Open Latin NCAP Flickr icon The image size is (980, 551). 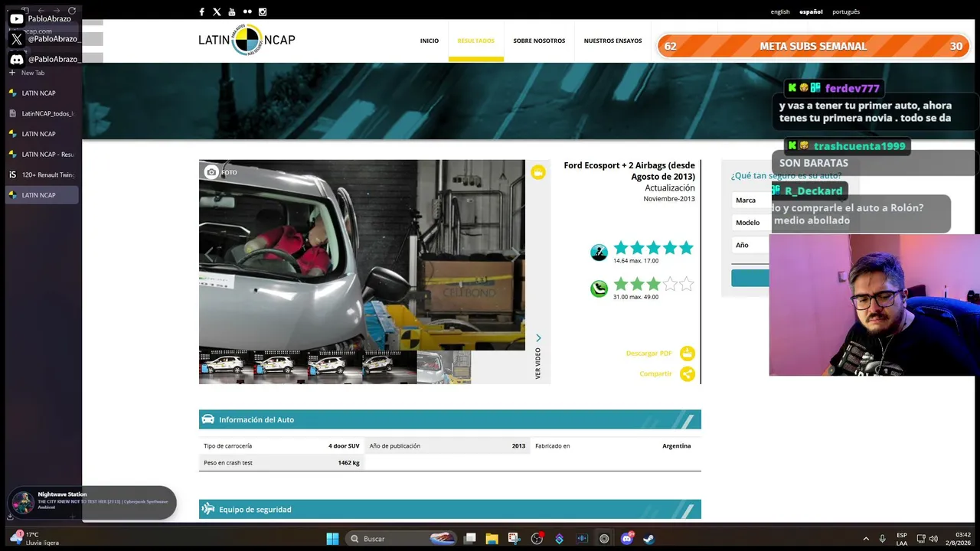(x=247, y=11)
